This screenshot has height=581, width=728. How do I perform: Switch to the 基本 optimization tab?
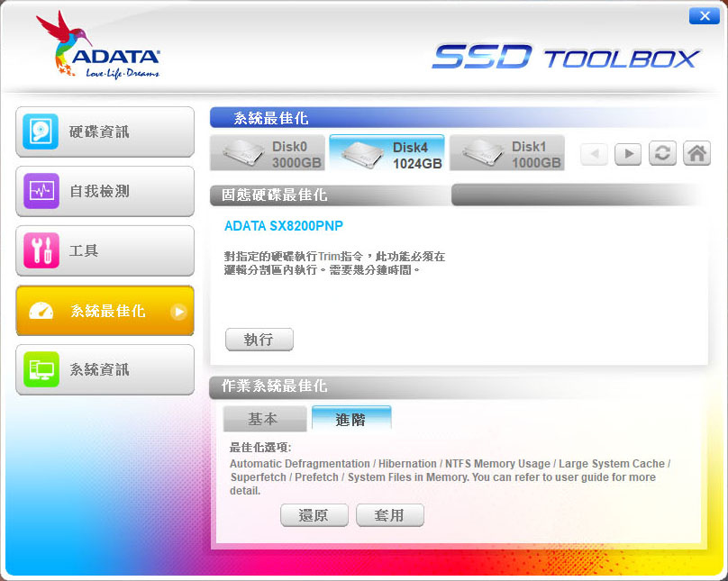265,419
